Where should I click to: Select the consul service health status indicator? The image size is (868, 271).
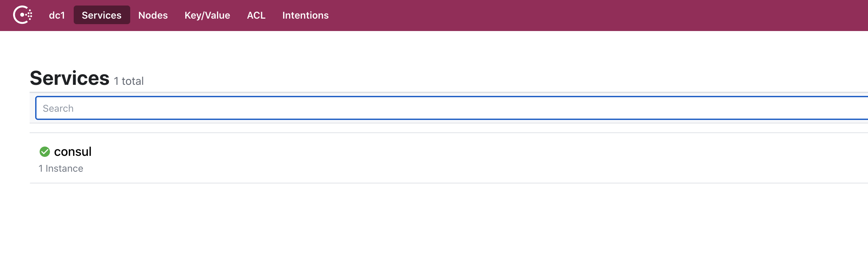click(45, 151)
